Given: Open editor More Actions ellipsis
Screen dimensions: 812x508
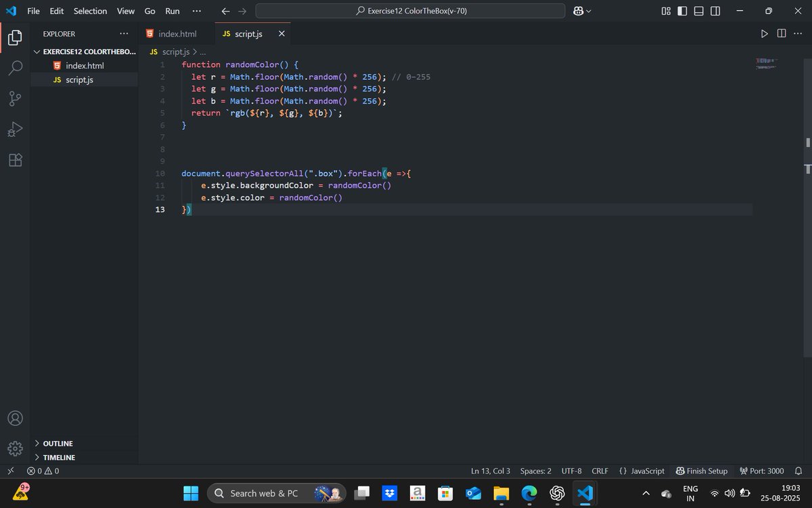Looking at the screenshot, I should point(798,34).
